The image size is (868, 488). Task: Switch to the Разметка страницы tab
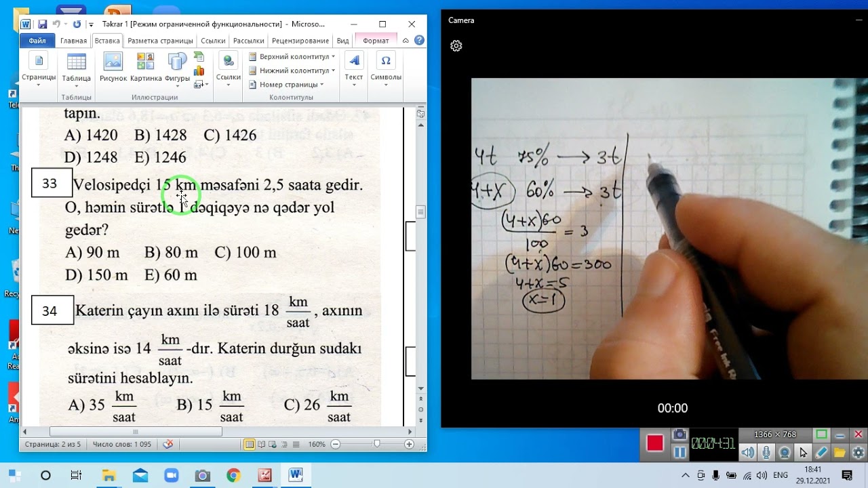(x=160, y=41)
